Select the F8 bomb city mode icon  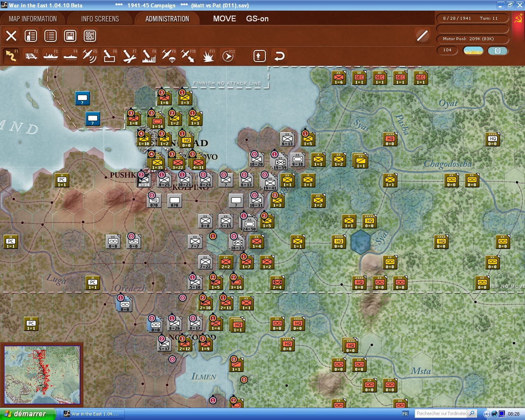tap(149, 56)
